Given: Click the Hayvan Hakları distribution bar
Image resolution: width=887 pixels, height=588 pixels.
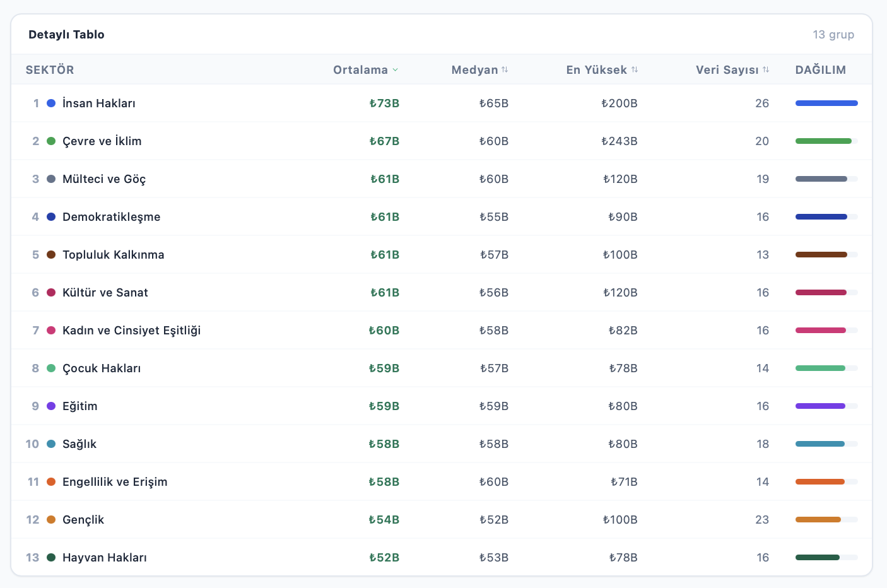Looking at the screenshot, I should (x=826, y=557).
